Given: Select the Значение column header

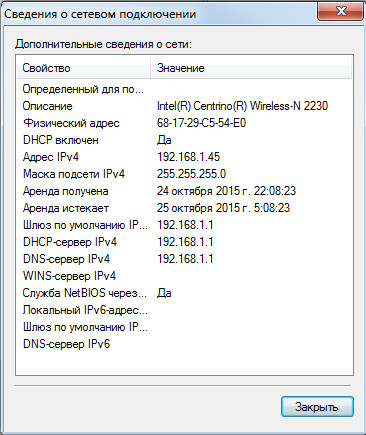Looking at the screenshot, I should (251, 68).
